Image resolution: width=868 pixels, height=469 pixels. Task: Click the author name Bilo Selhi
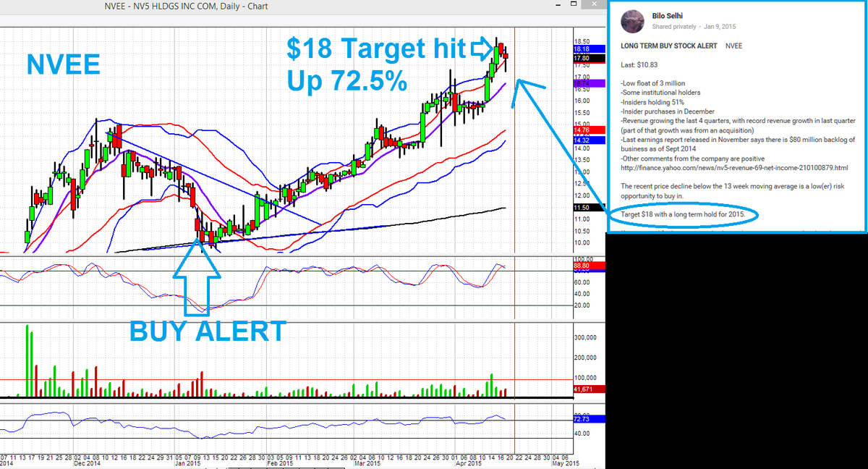668,15
